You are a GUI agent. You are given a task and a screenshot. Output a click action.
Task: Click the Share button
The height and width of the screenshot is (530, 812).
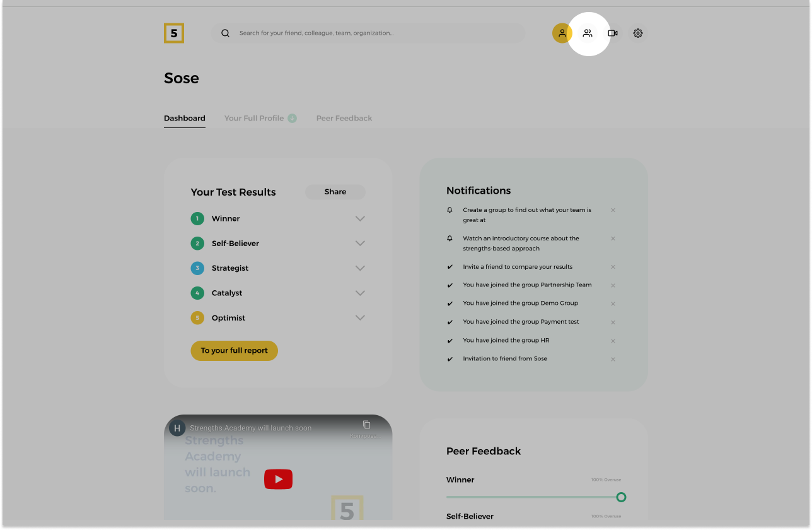point(335,192)
